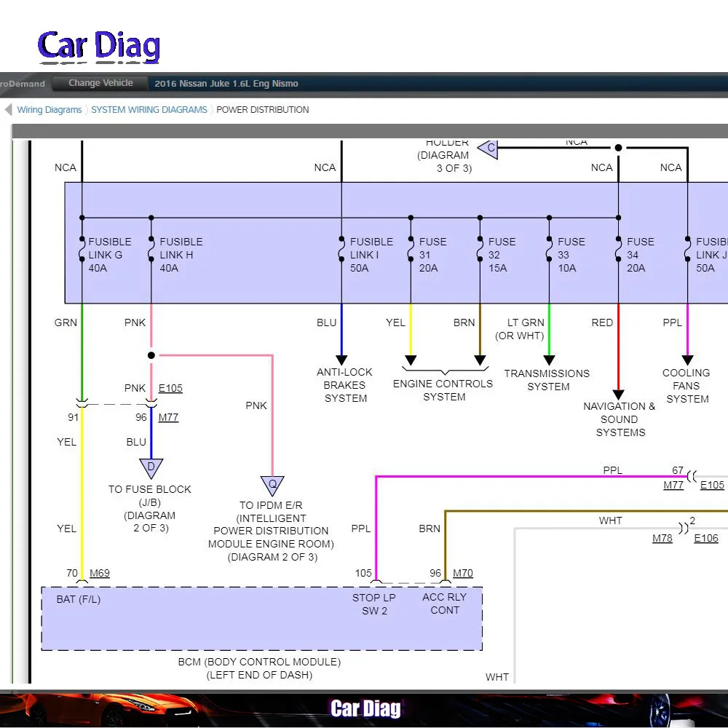Screen dimensions: 728x728
Task: Open the M70 connector link
Action: (x=463, y=574)
